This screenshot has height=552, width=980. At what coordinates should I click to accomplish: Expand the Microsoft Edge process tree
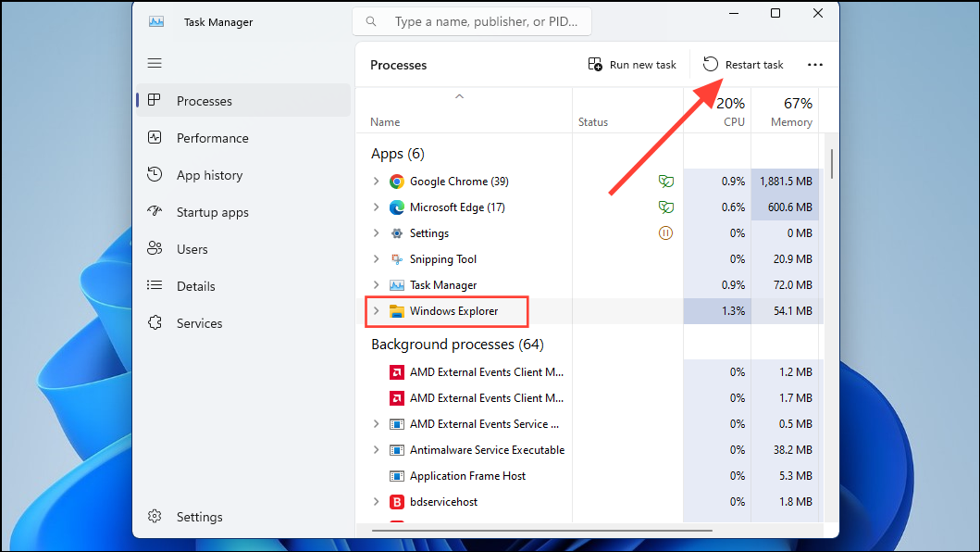click(x=377, y=207)
